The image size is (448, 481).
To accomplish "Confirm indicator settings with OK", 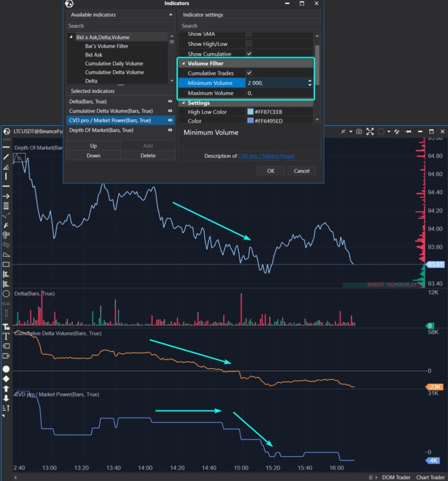I will pos(271,171).
